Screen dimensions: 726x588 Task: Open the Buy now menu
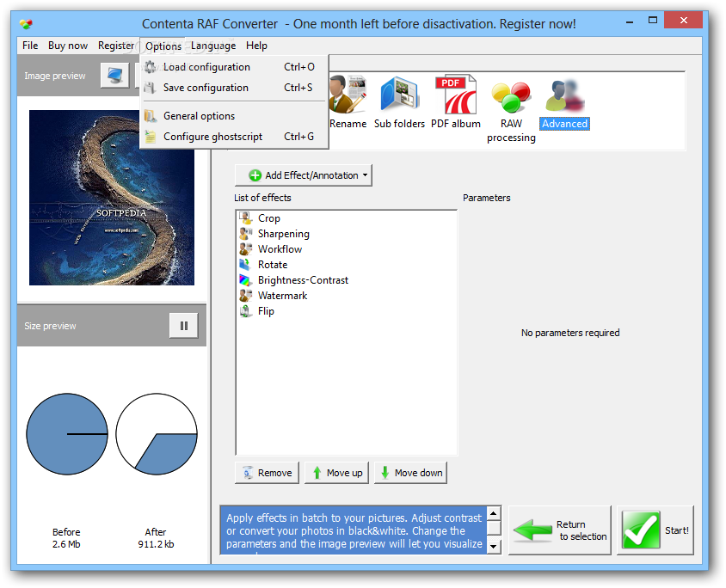[68, 46]
